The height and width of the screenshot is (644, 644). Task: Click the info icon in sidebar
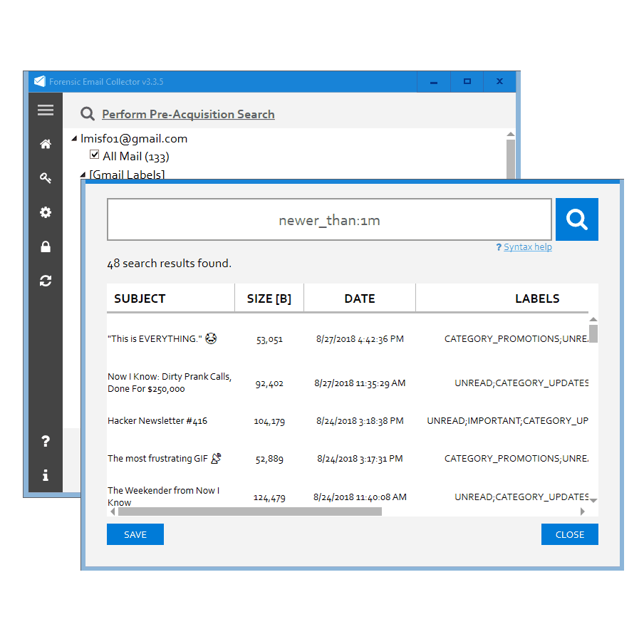click(46, 475)
